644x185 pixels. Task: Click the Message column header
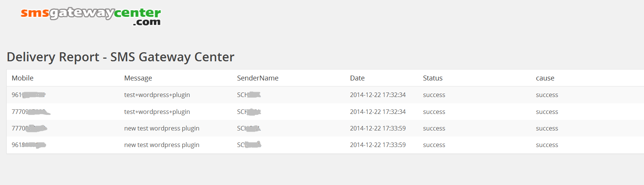coord(138,78)
